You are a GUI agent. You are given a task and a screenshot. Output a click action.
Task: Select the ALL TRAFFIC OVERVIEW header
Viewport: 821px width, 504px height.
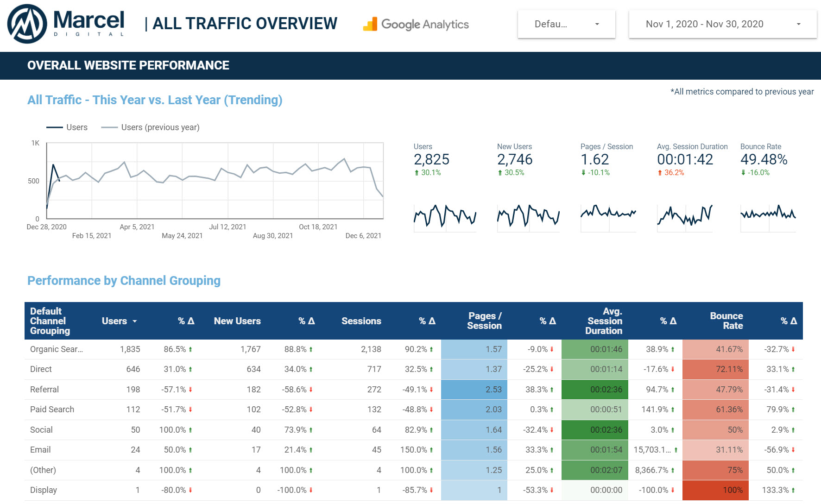click(x=246, y=23)
